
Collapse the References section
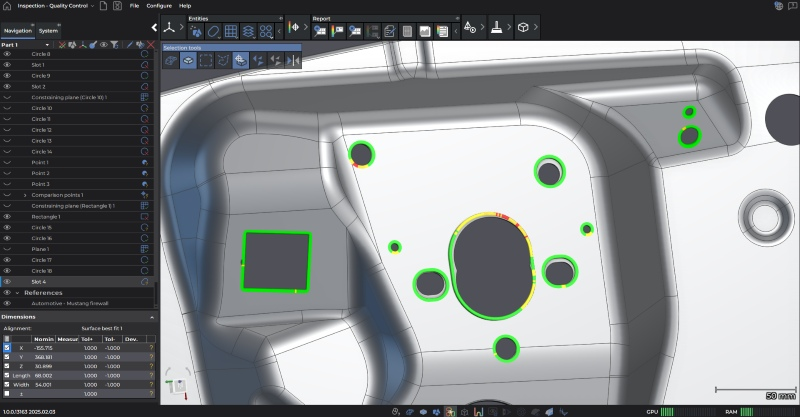pos(17,292)
